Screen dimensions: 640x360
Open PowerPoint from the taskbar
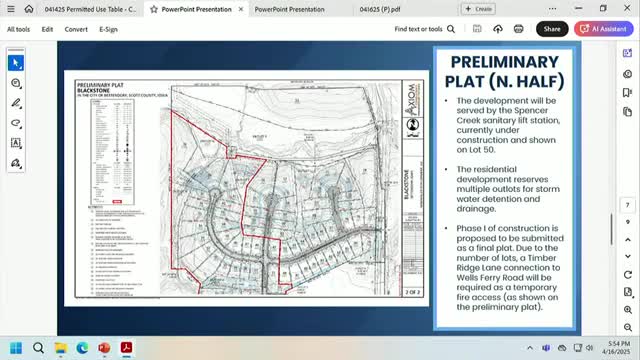coord(104,348)
